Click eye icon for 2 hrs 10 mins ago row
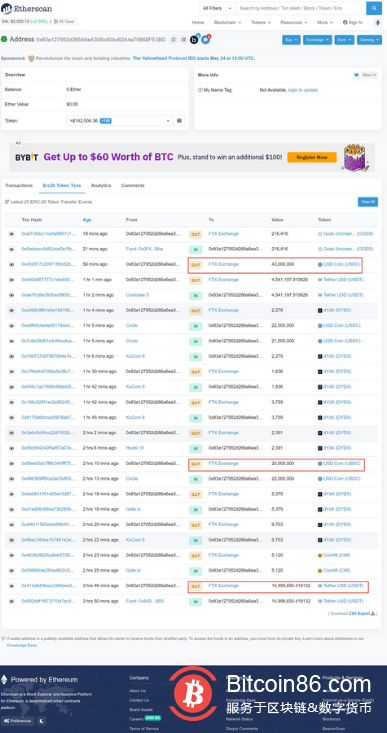 [12, 464]
